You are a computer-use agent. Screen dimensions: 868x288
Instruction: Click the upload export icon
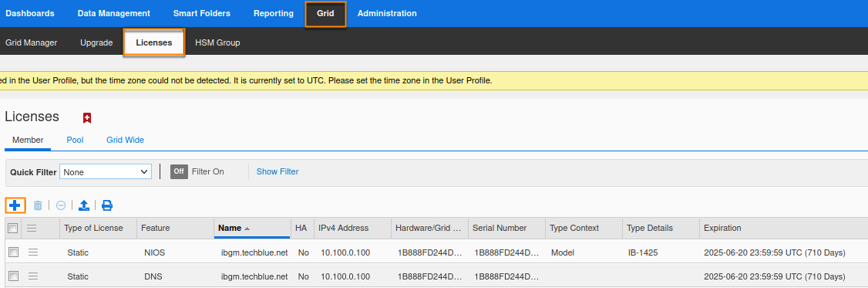click(83, 205)
